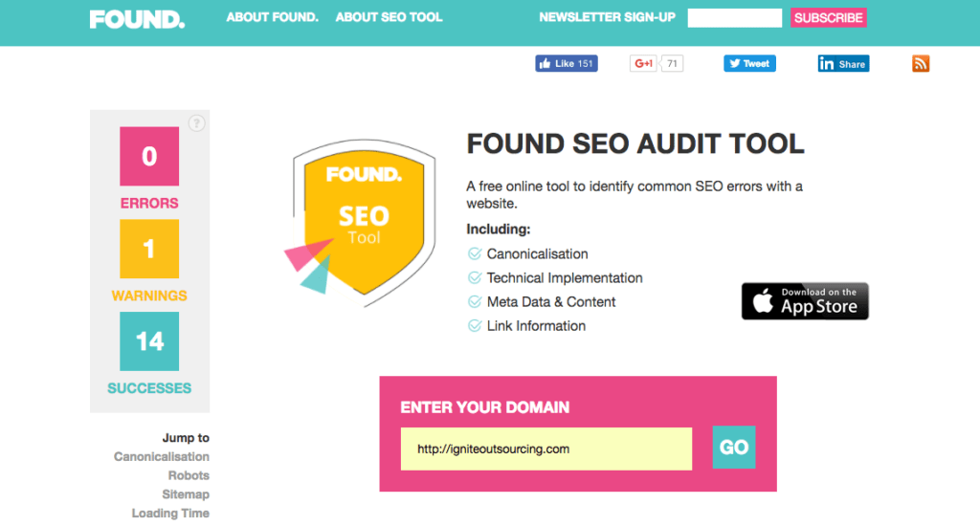Screen dimensions: 980x526
Task: Click the Facebook Like button
Action: pos(567,64)
